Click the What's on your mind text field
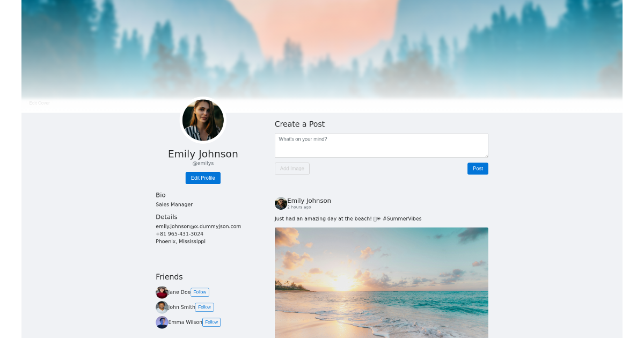 pyautogui.click(x=381, y=145)
